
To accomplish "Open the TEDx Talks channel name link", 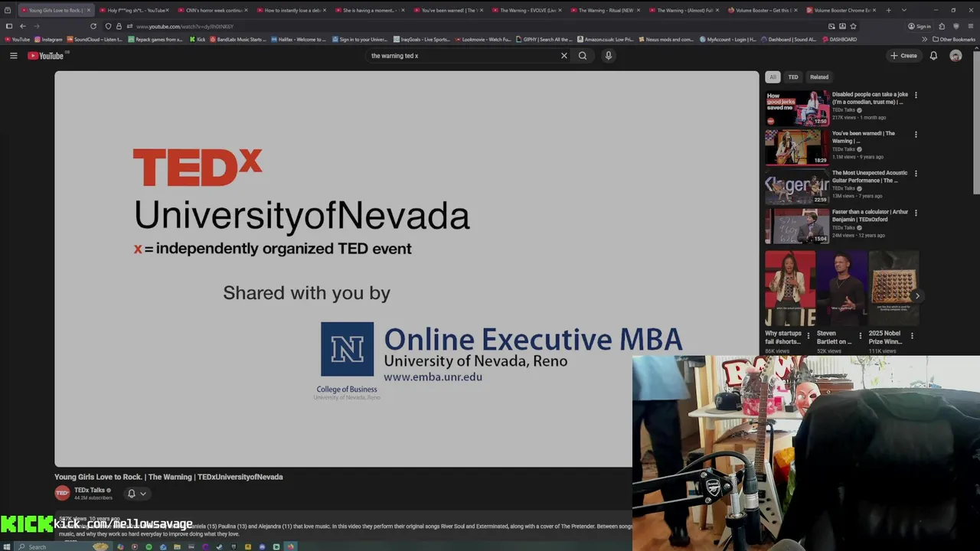I will tap(90, 490).
